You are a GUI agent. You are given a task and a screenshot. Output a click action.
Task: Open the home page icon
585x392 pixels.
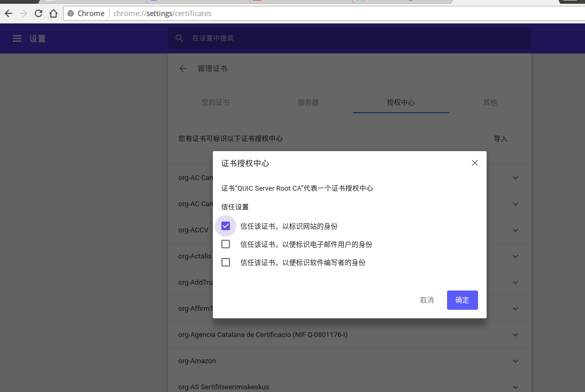click(53, 13)
